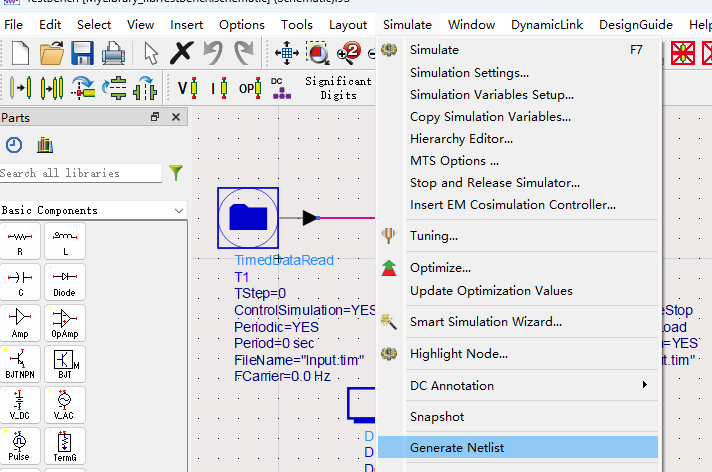The width and height of the screenshot is (712, 472).
Task: Click the delete X toolbar icon
Action: pos(182,53)
